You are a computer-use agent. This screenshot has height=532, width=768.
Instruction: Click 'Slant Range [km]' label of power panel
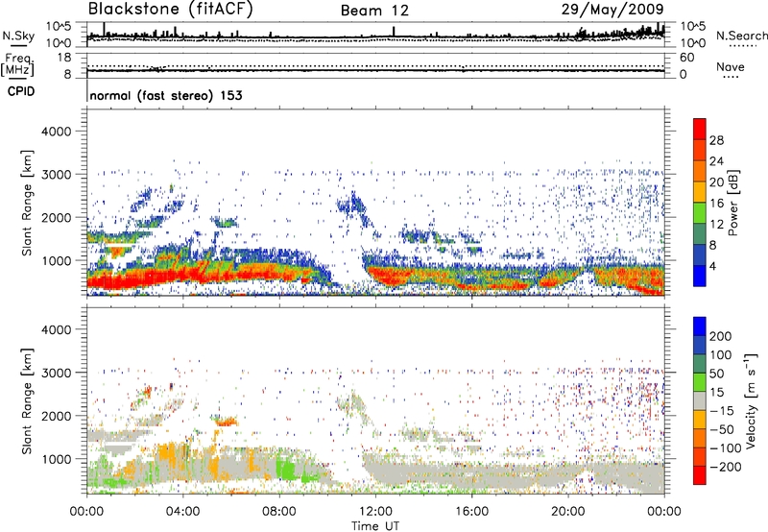pos(27,204)
